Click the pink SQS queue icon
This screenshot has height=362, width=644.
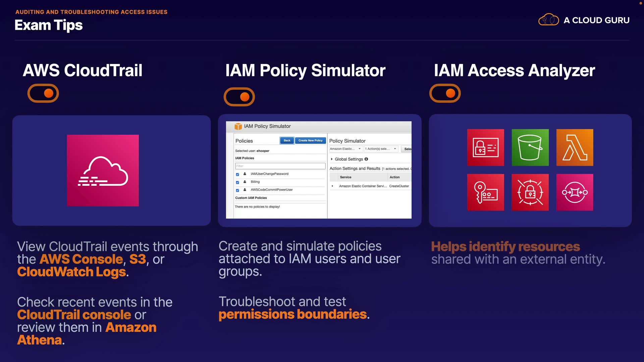[x=575, y=192]
